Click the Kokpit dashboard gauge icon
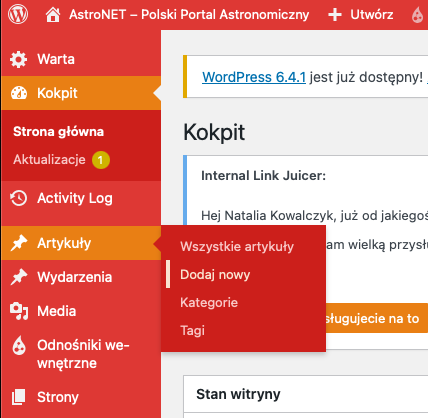The image size is (428, 418). 19,93
